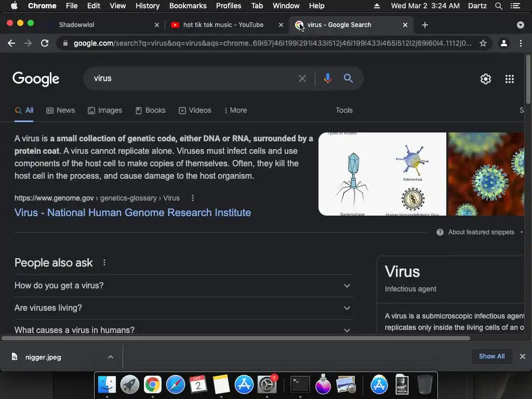Screen dimensions: 532x399
Task: Open Virus - National Human Genome Research Institute link
Action: click(x=132, y=212)
